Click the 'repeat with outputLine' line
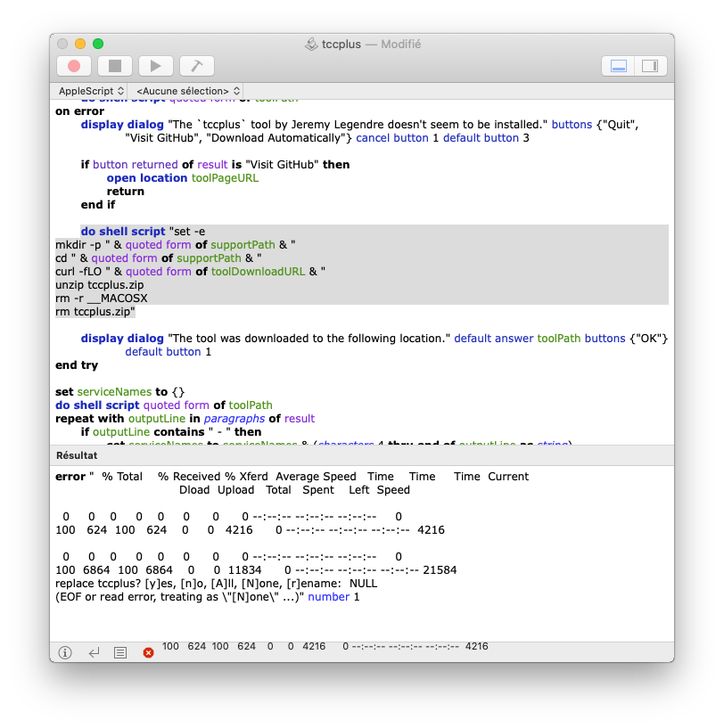Viewport: 724px width, 728px height. pyautogui.click(x=185, y=419)
